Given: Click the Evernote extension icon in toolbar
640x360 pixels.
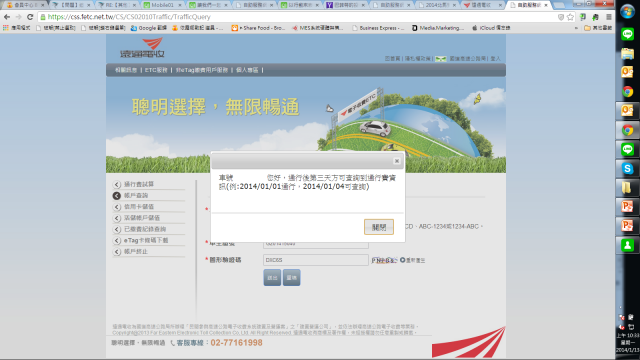Looking at the screenshot, I should click(596, 17).
